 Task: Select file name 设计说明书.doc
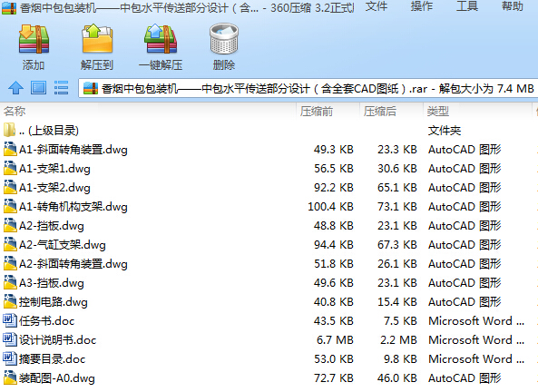coord(58,340)
